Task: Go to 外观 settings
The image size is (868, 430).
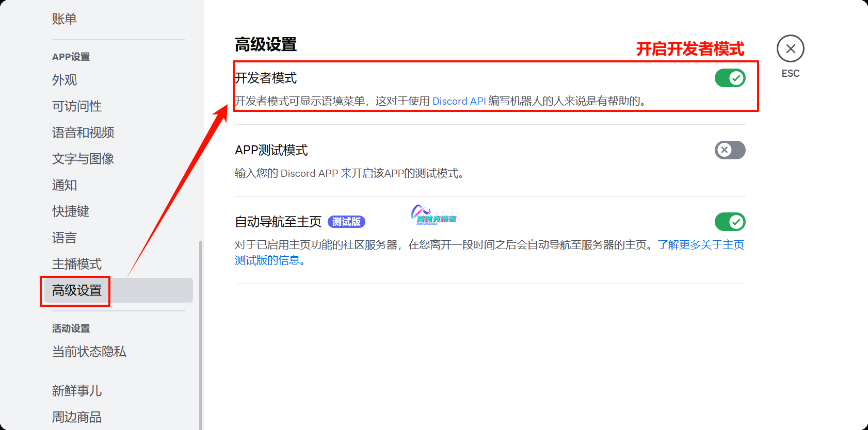Action: pos(65,80)
